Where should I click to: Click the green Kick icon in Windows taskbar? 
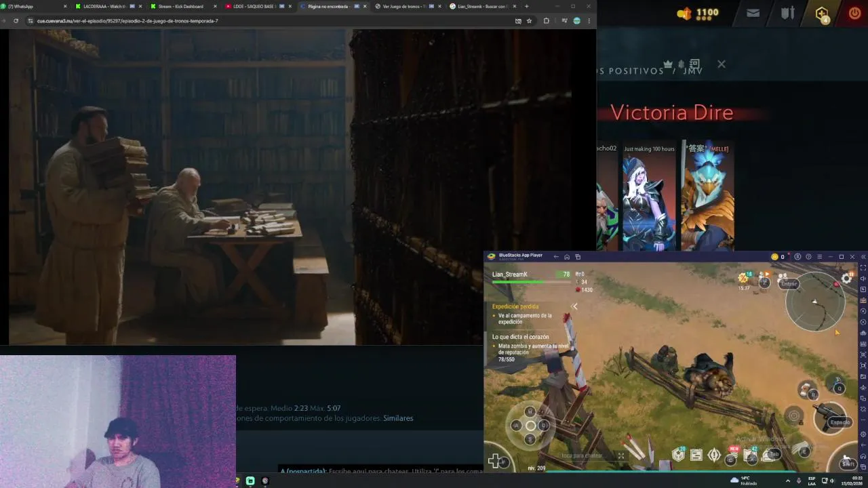click(250, 481)
